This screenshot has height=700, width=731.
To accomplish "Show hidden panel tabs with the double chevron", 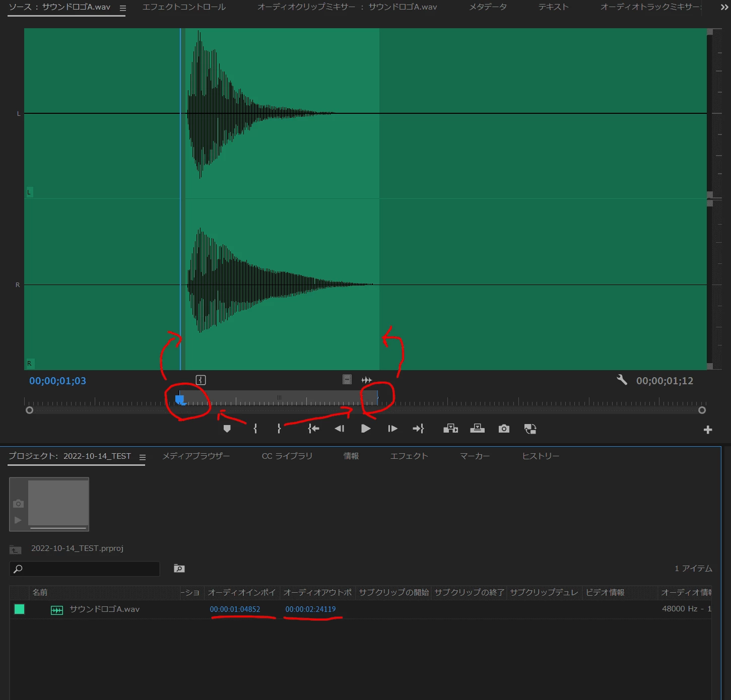I will (724, 8).
